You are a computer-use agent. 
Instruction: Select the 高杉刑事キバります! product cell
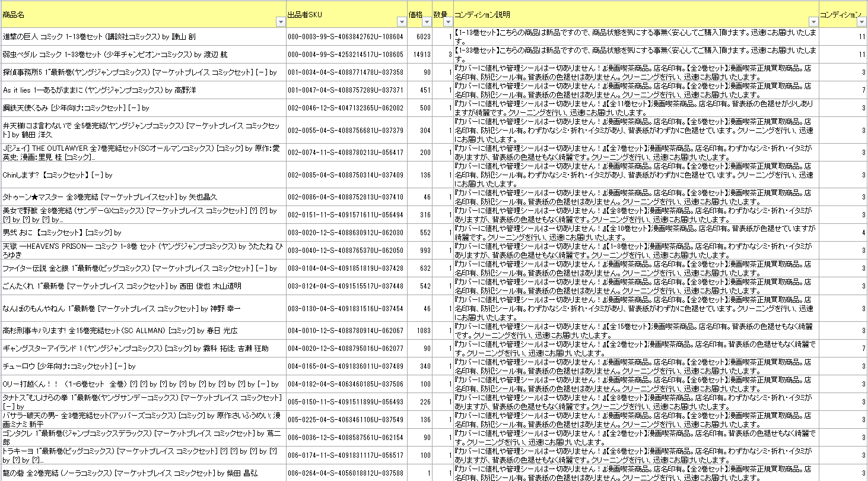point(143,331)
